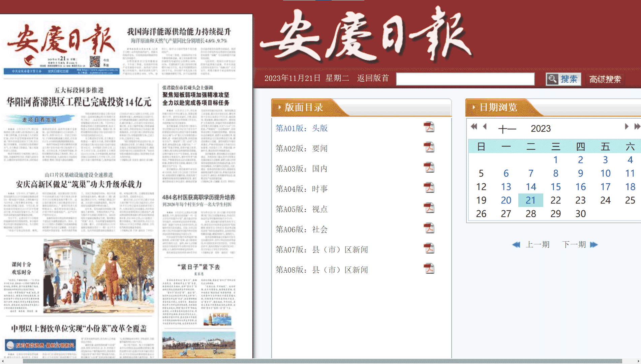Select highlighted November 21 in the calendar

click(531, 200)
